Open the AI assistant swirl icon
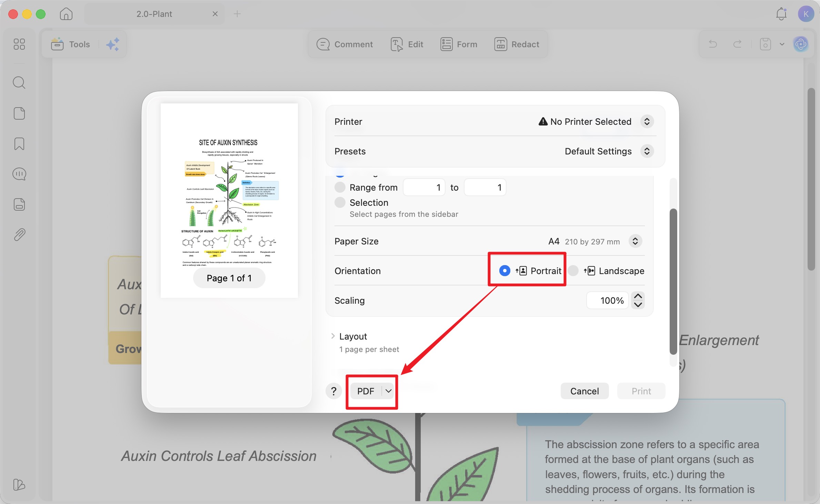The height and width of the screenshot is (504, 820). pyautogui.click(x=801, y=44)
